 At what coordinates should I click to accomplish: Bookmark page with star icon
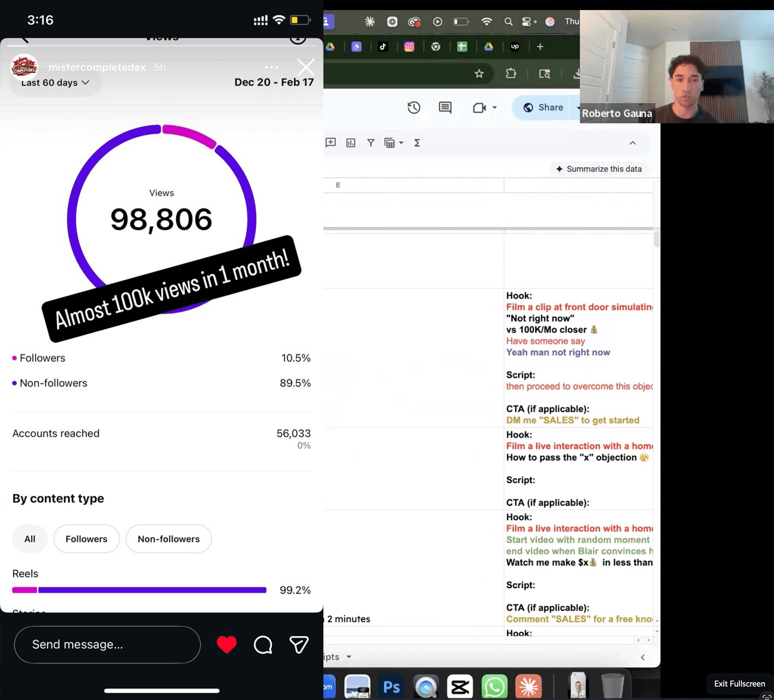coord(479,74)
